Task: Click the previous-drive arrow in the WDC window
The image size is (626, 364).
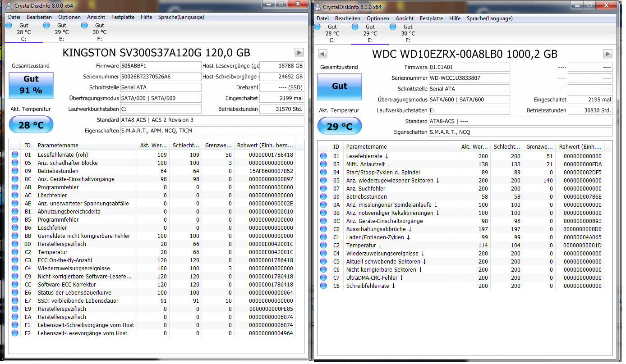Action: (322, 54)
